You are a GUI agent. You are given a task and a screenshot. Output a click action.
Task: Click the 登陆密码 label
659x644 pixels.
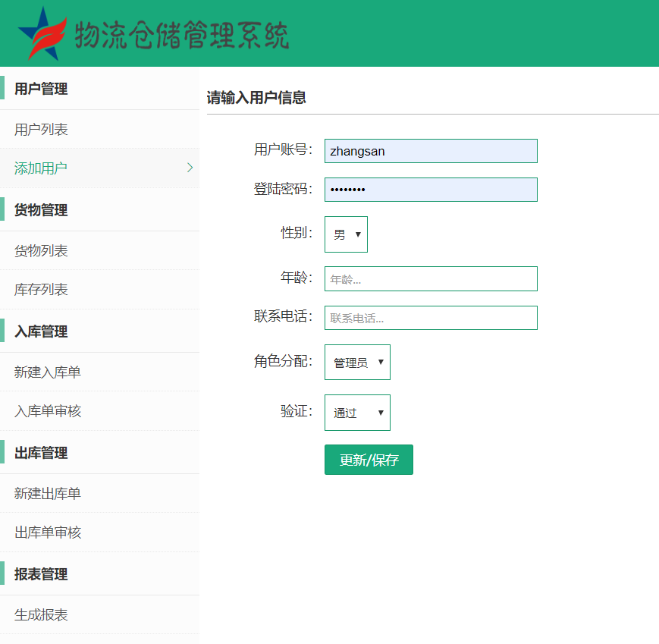284,189
